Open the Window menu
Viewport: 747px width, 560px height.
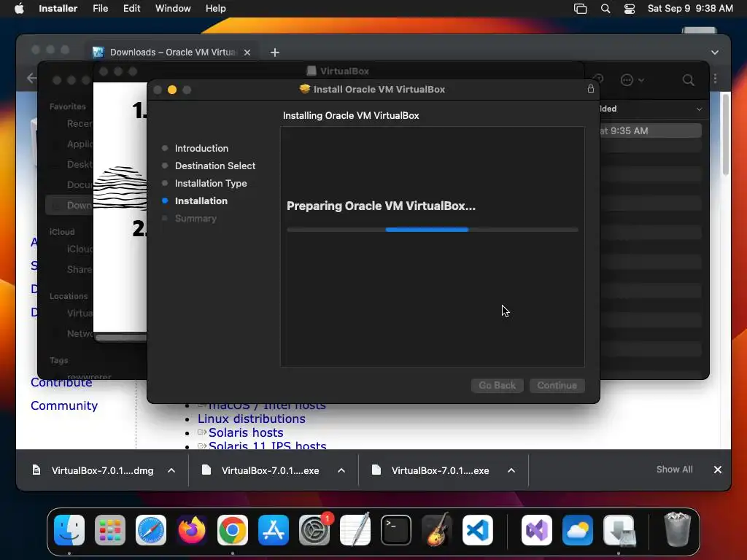pyautogui.click(x=173, y=9)
